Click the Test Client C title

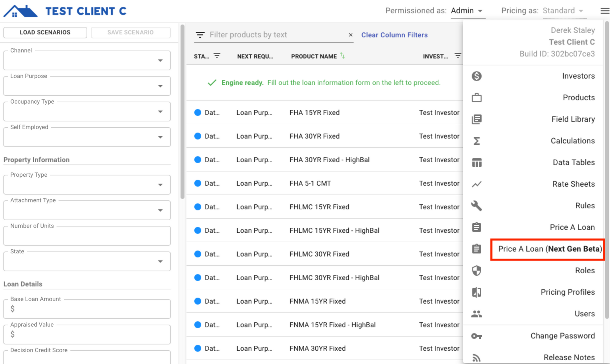(x=86, y=11)
